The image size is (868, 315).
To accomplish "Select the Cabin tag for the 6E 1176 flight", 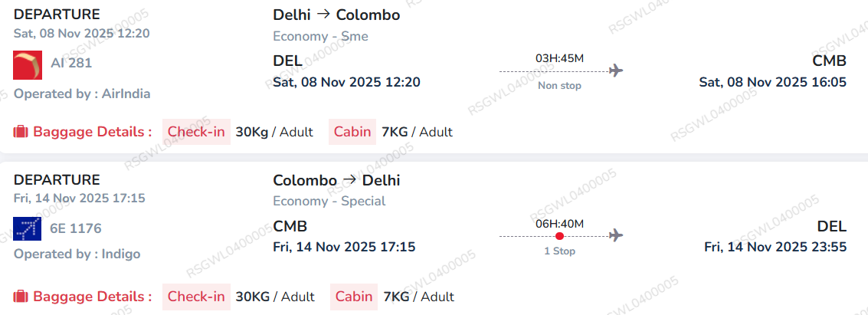I will (354, 297).
